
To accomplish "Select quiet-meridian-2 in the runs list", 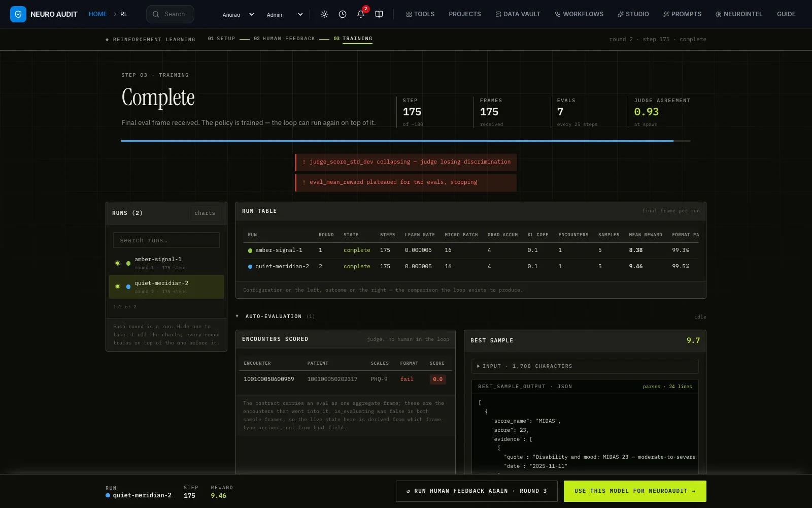I will (x=166, y=287).
